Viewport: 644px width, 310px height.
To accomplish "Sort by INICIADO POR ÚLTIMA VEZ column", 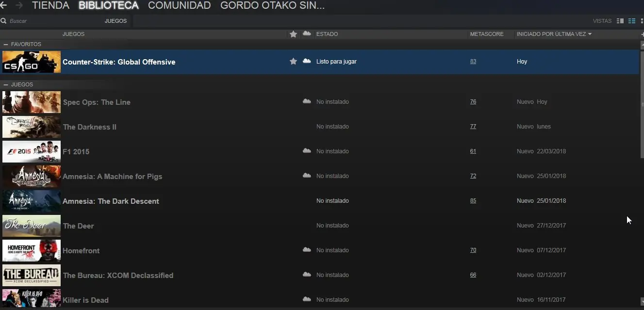I will click(x=554, y=34).
